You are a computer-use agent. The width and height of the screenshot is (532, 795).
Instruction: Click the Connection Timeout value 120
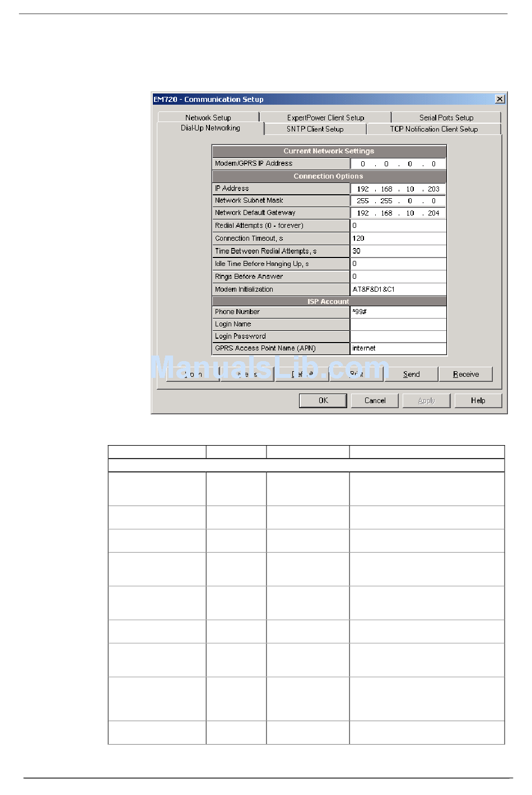(398, 238)
